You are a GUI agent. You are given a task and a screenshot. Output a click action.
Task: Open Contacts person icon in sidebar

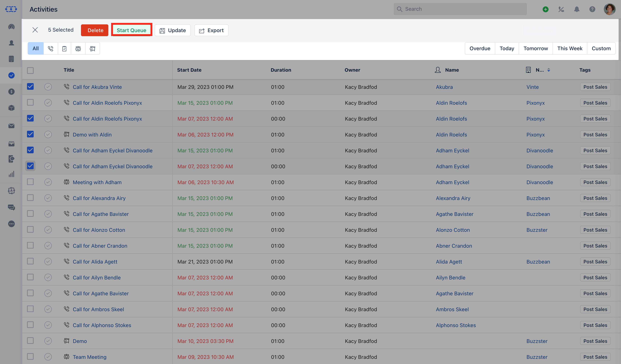pos(11,43)
